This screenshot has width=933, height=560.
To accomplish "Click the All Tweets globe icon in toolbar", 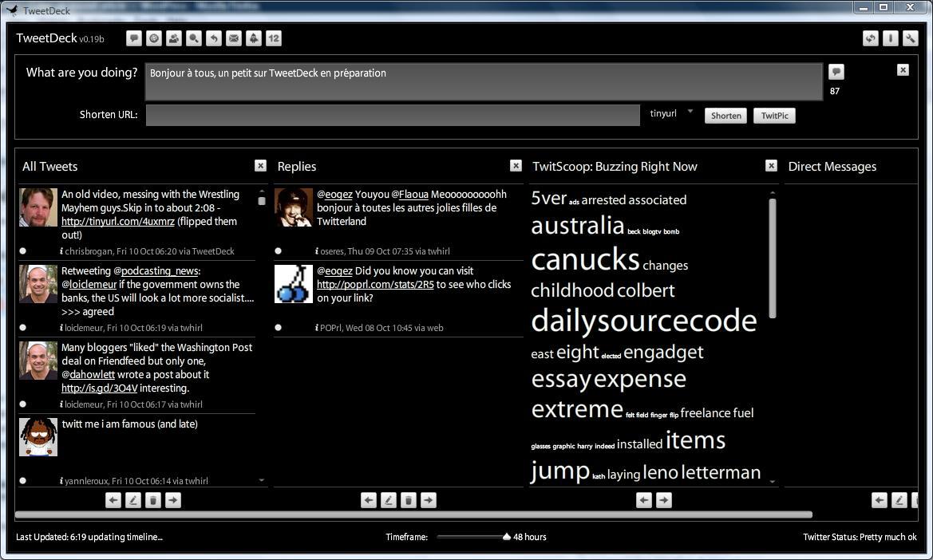I will 154,38.
